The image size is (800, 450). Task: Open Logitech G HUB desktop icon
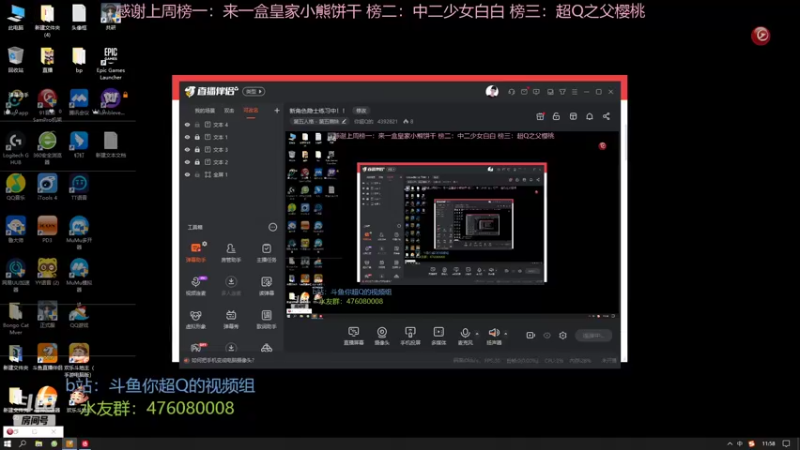tap(16, 147)
